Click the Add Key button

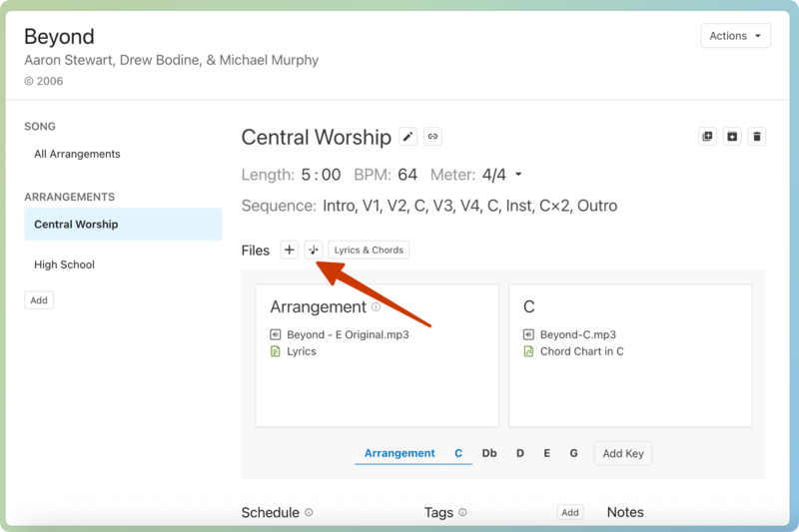(622, 453)
